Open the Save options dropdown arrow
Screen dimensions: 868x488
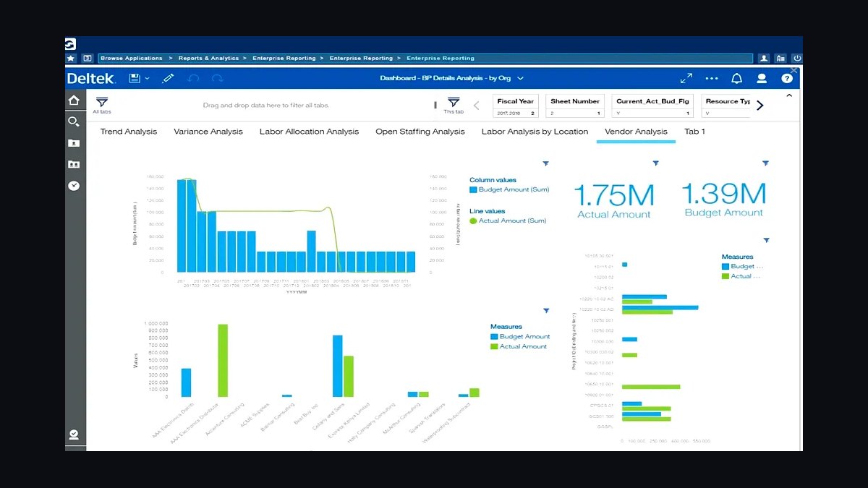(147, 78)
